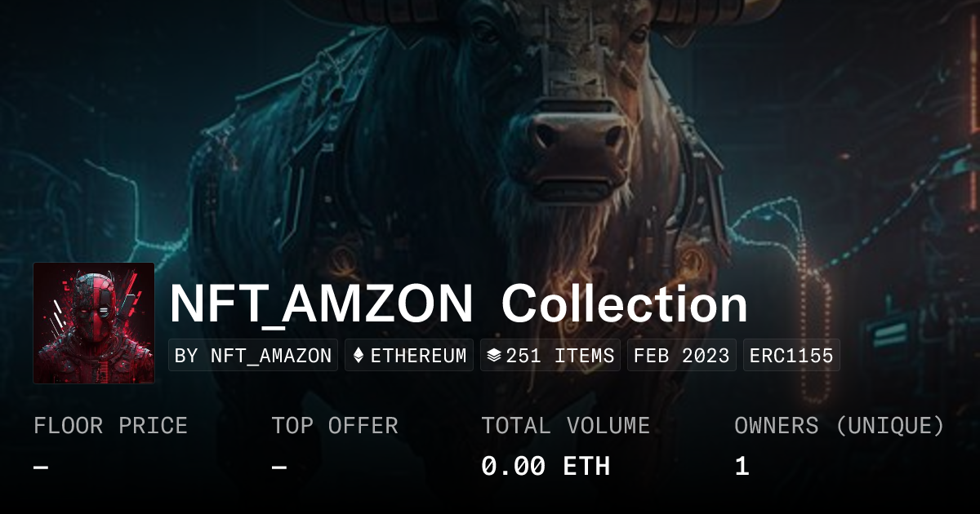This screenshot has width=980, height=514.
Task: Click the OWNERS (UNIQUE) label
Action: 840,426
